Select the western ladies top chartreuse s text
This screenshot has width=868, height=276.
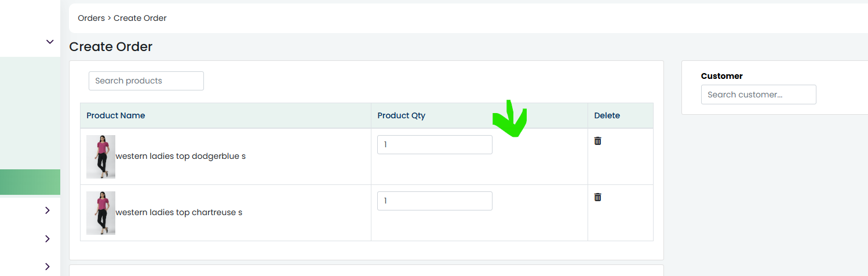tap(179, 213)
